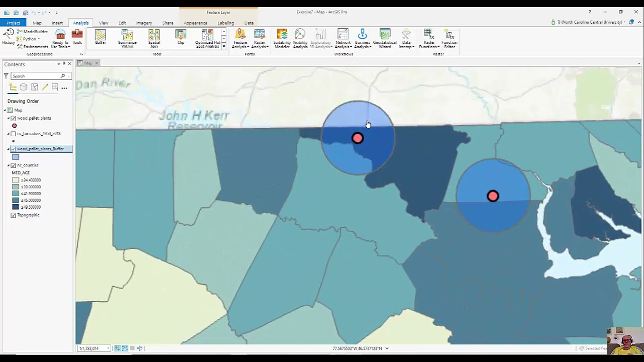
Task: Select the Clip tool
Action: (181, 37)
